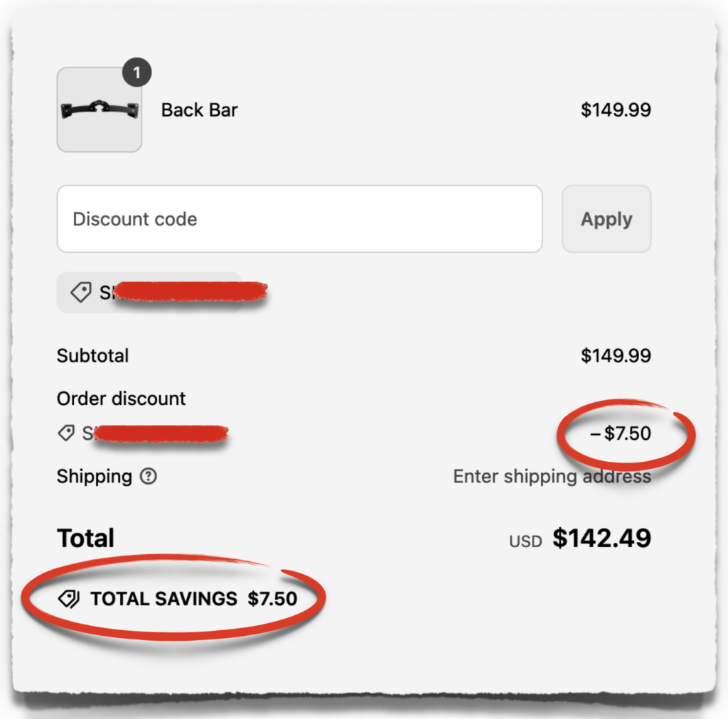This screenshot has height=719, width=728.
Task: Click the tag icon beside the Order discount code
Action: click(65, 433)
